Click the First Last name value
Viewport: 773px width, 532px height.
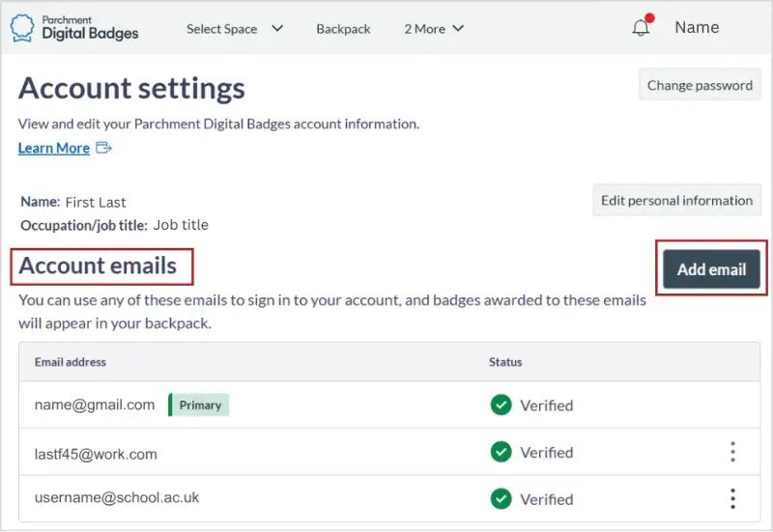[96, 203]
